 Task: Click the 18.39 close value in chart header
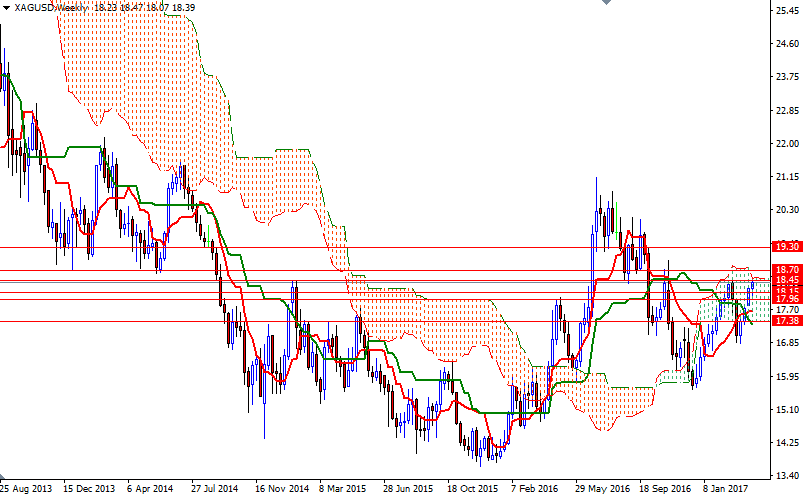[184, 8]
